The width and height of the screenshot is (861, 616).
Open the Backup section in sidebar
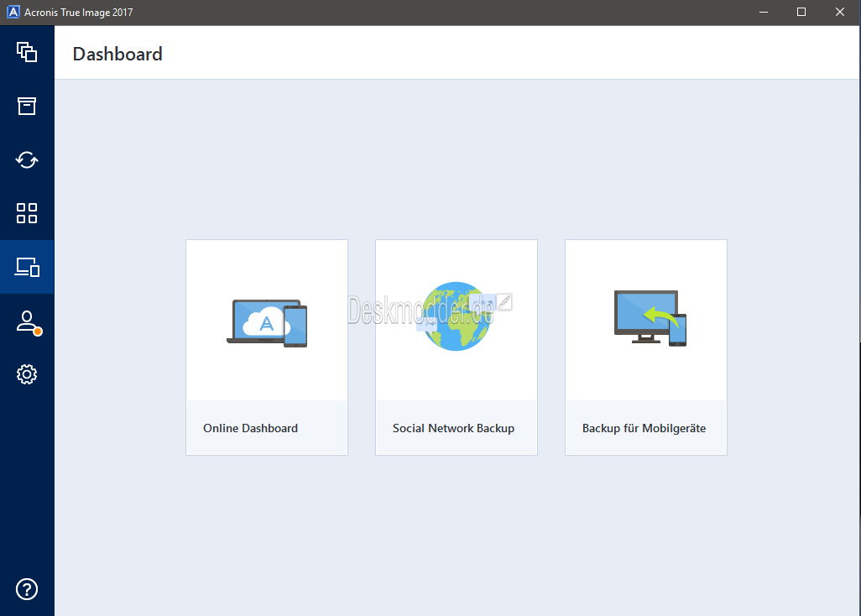(27, 52)
